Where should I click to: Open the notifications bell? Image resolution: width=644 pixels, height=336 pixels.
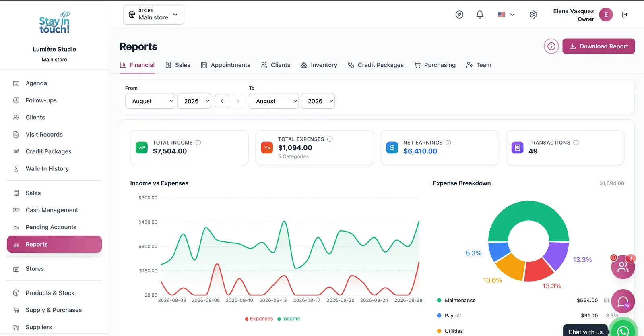[480, 15]
